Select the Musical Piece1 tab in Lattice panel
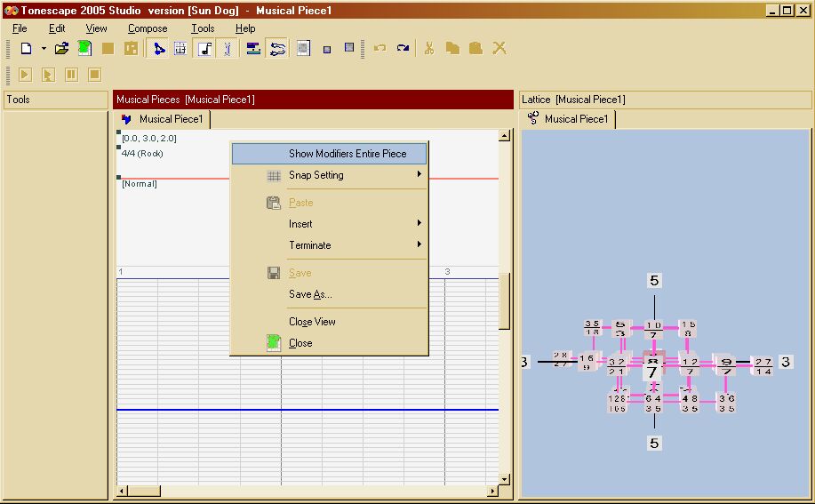815x504 pixels. pyautogui.click(x=568, y=119)
